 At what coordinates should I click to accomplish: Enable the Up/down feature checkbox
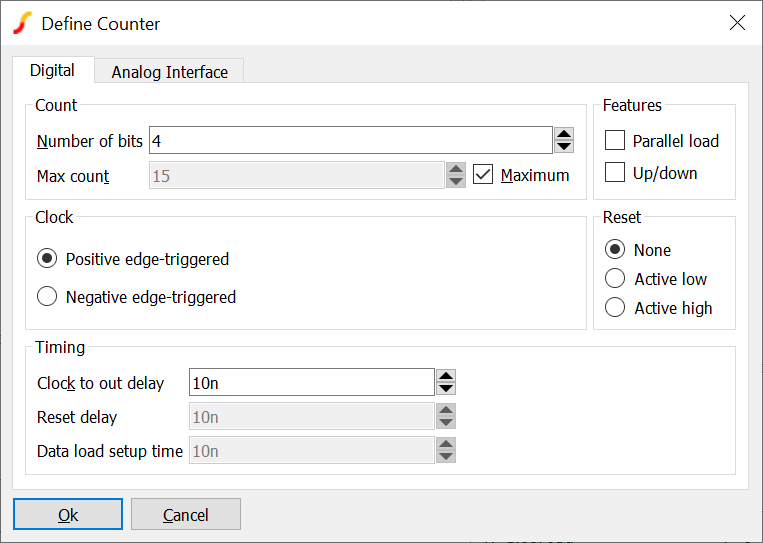click(615, 173)
